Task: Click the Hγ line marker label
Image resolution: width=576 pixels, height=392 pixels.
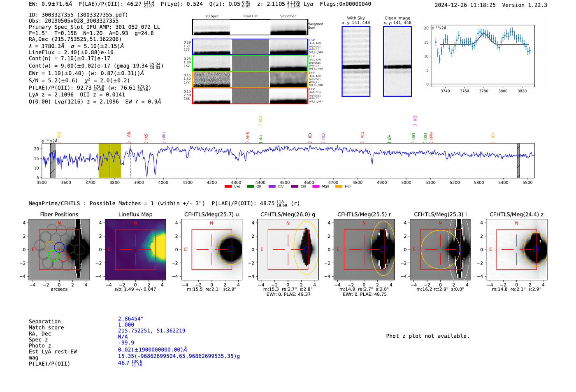Action: tap(260, 138)
